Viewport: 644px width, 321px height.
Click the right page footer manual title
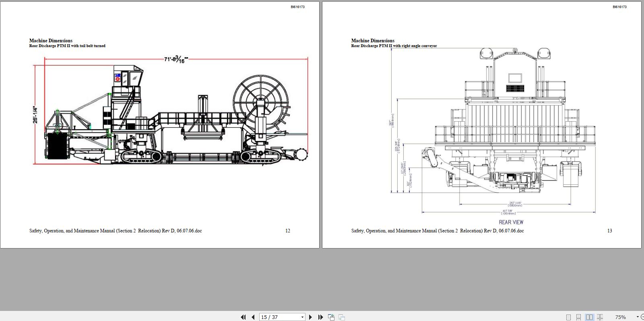tap(438, 231)
